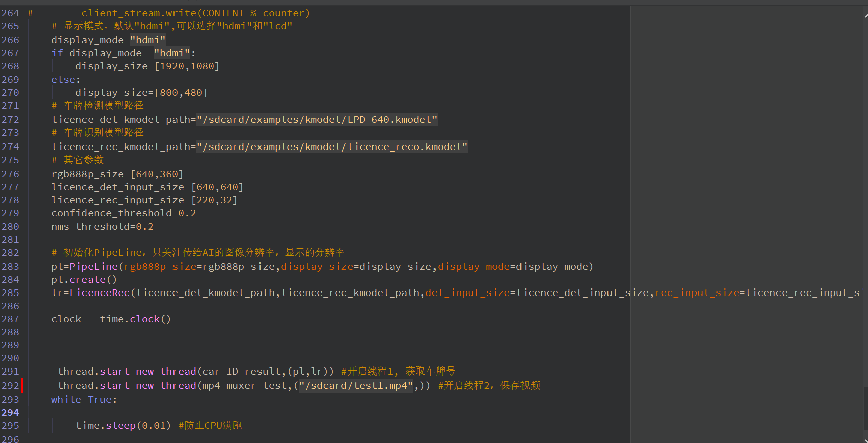Click the red change marker beside line 292

22,386
